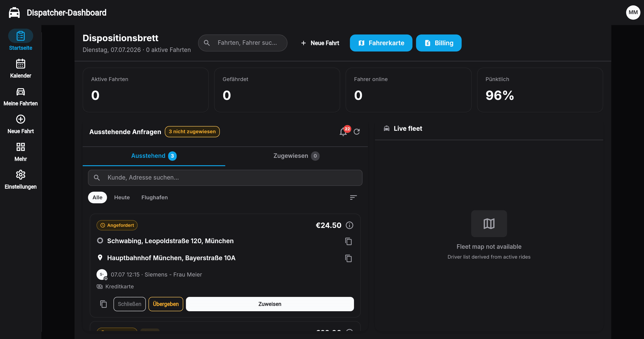Open Kalender from the sidebar
The image size is (644, 339).
(x=21, y=68)
